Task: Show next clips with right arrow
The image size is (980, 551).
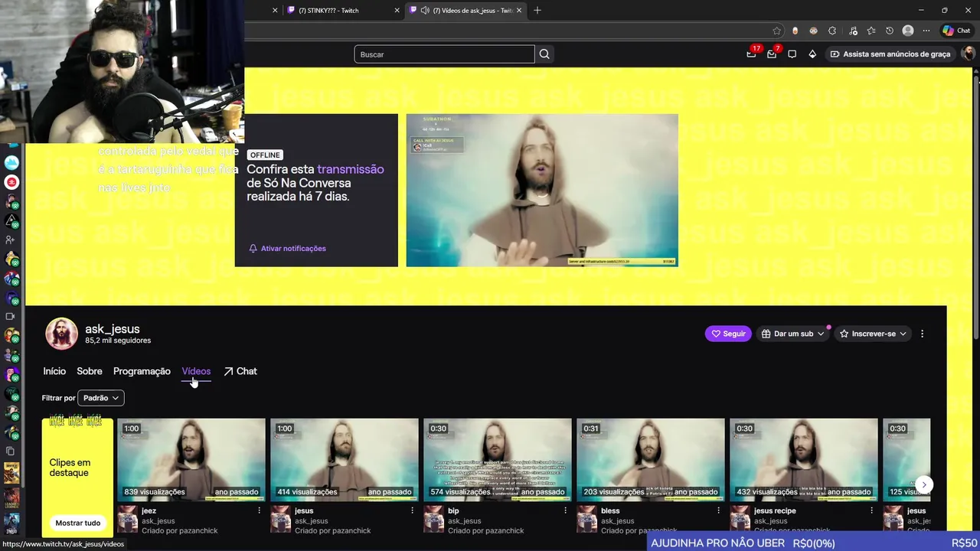Action: pos(924,484)
